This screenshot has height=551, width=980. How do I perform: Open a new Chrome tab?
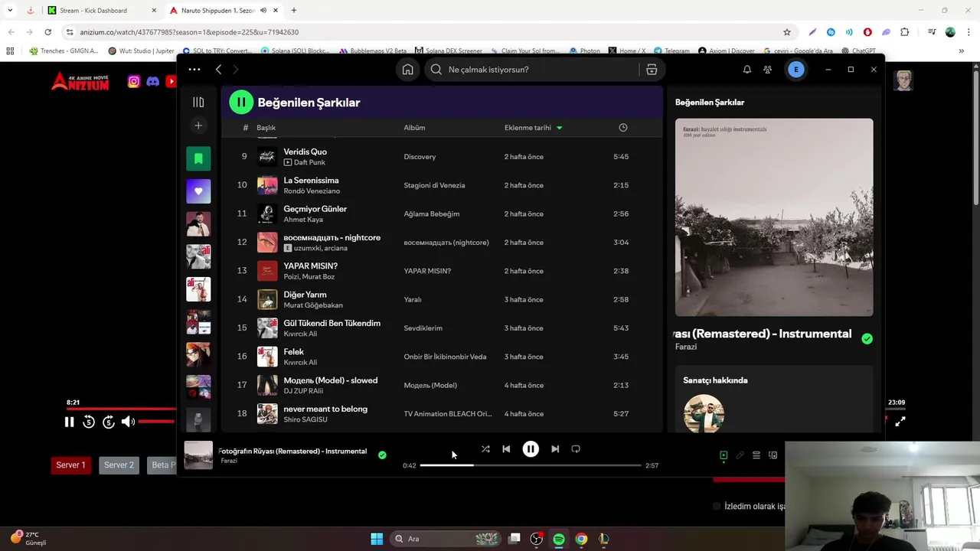tap(294, 11)
